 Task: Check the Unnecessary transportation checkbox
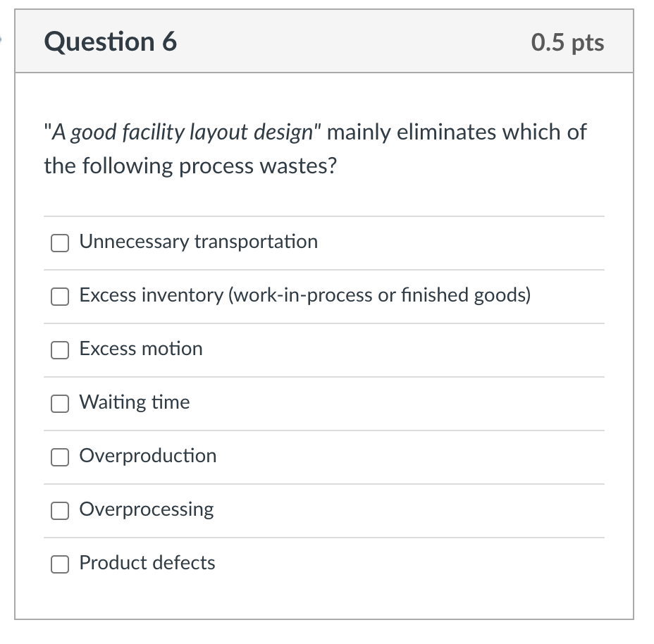click(x=60, y=243)
